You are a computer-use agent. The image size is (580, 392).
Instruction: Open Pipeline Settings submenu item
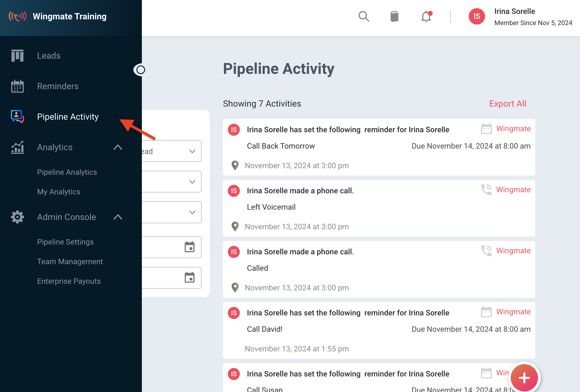65,242
